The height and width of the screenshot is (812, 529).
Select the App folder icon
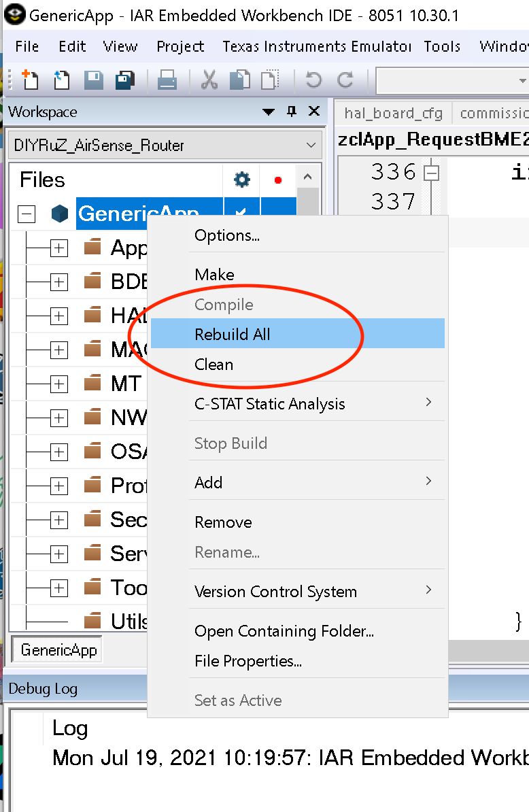[92, 247]
